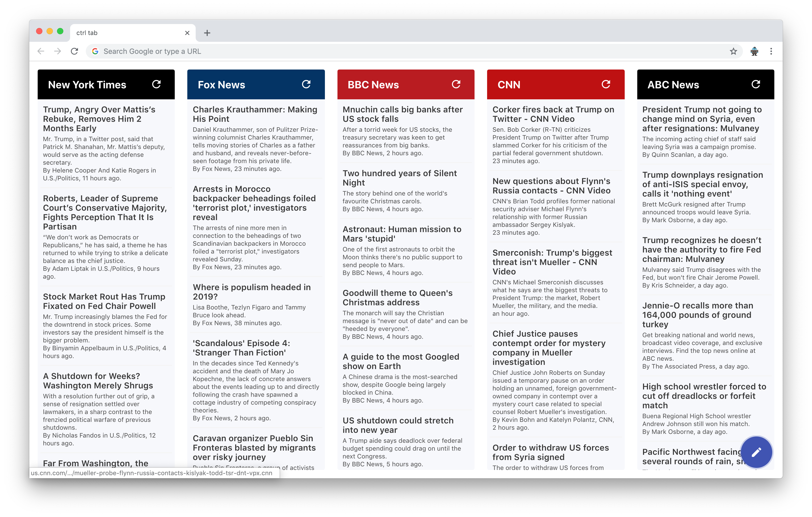The width and height of the screenshot is (812, 517).
Task: Open the robot extension icon
Action: click(x=754, y=51)
